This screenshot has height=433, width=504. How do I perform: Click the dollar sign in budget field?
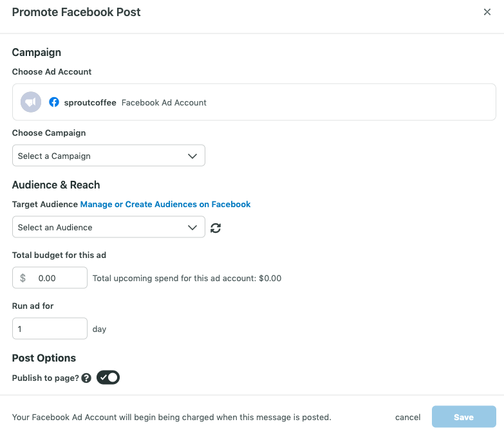(23, 278)
